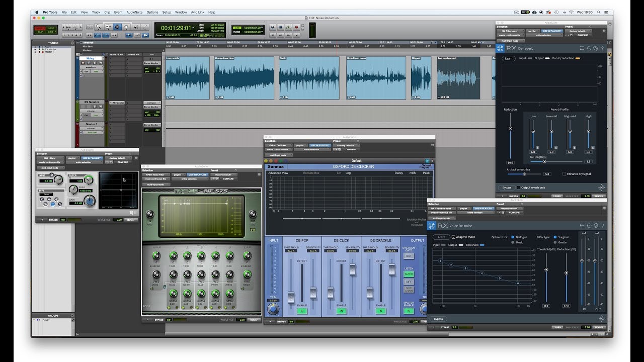Open Oxford DeClicker plug-in selector
The image size is (644, 362).
[x=278, y=145]
